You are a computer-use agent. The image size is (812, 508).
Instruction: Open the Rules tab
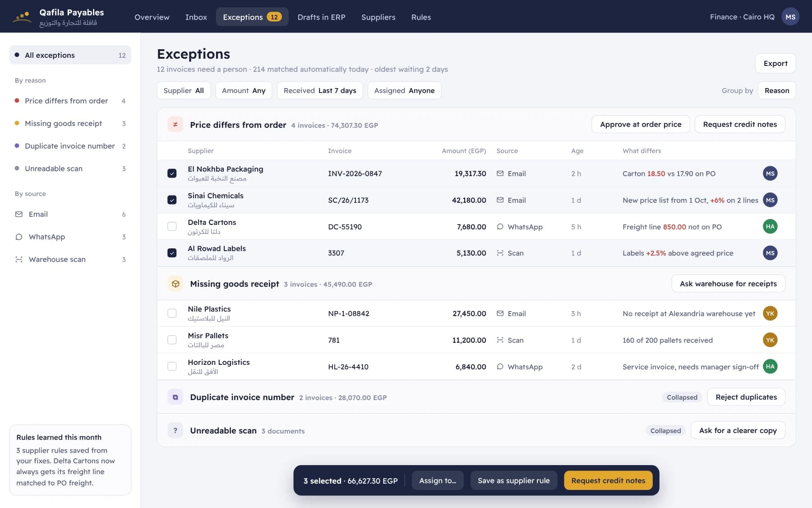[421, 17]
